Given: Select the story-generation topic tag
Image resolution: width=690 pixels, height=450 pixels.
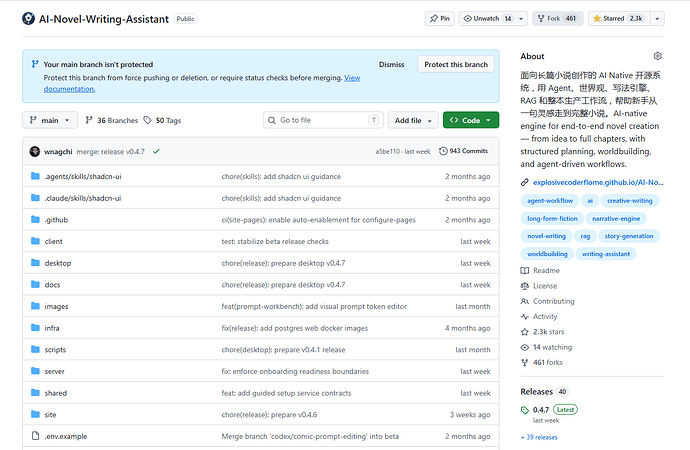Looking at the screenshot, I should (x=629, y=236).
